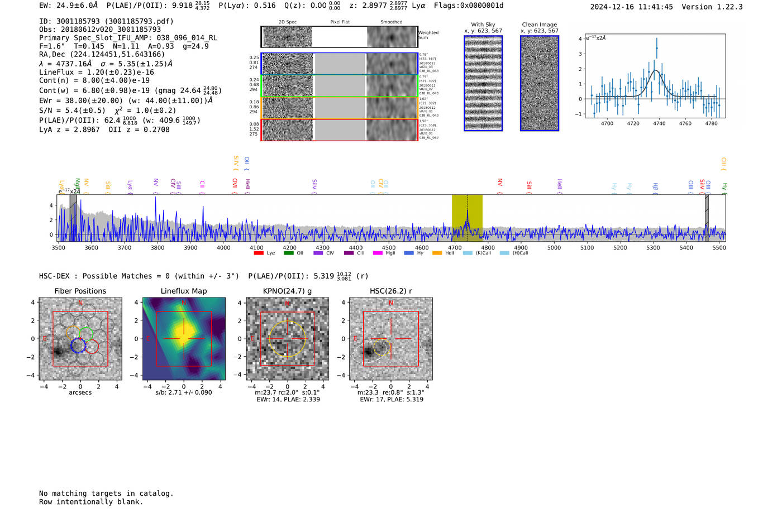Open the Weighted Sum 2D spectrum cutout
The width and height of the screenshot is (782, 532).
click(x=340, y=37)
